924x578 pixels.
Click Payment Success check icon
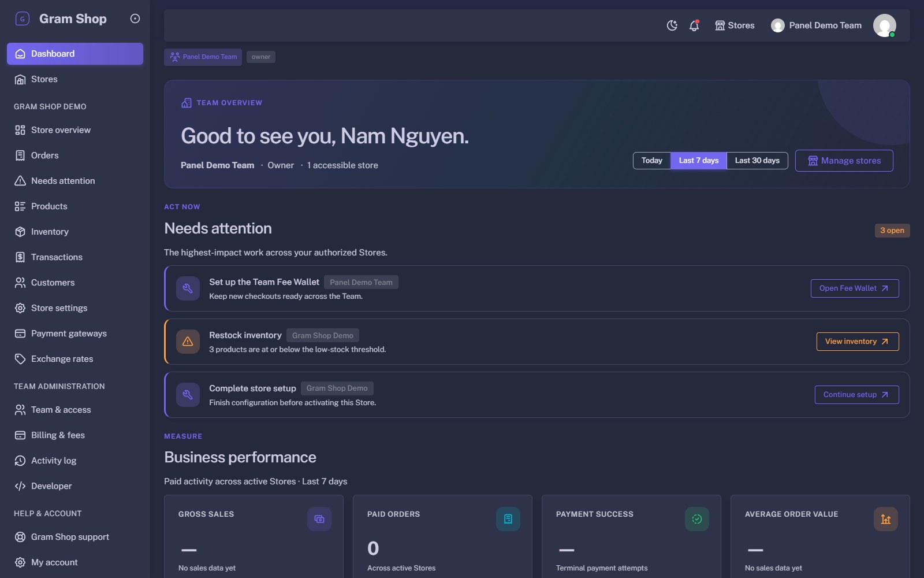point(697,519)
